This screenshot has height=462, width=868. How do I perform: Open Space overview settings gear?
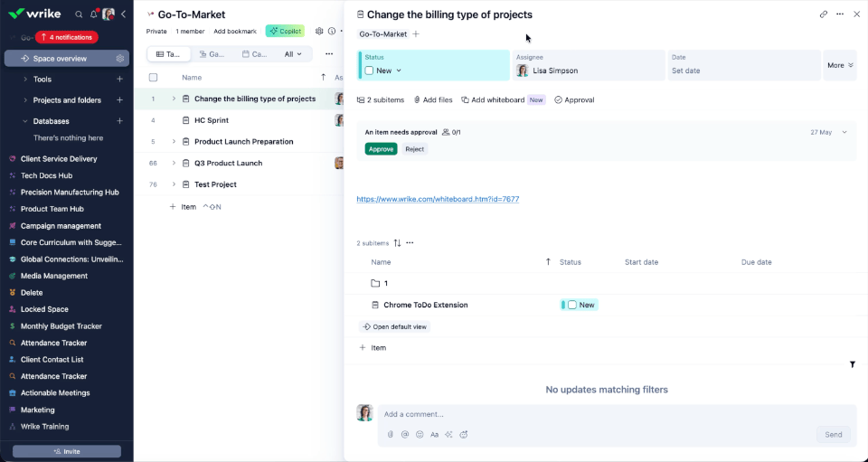[x=119, y=59]
